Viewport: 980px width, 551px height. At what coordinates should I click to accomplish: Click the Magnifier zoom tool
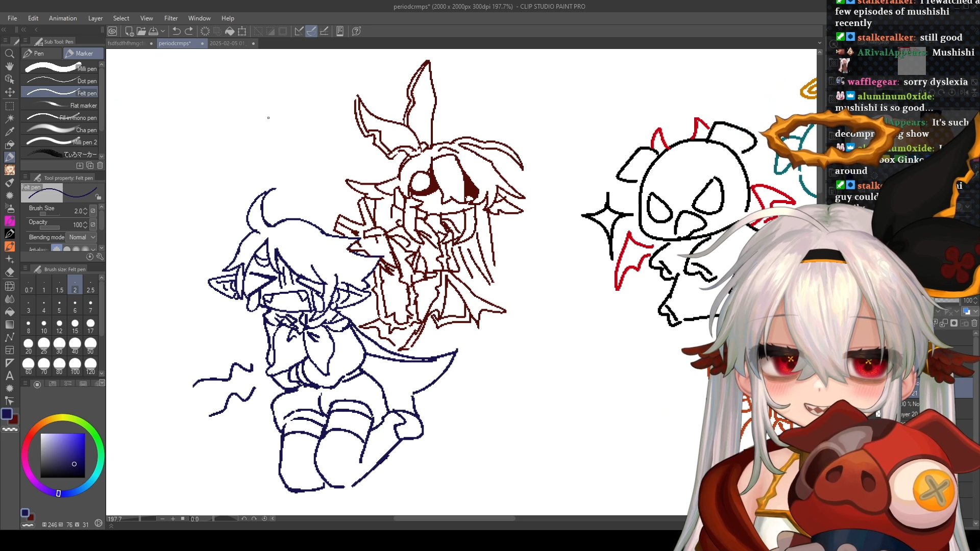click(x=9, y=54)
